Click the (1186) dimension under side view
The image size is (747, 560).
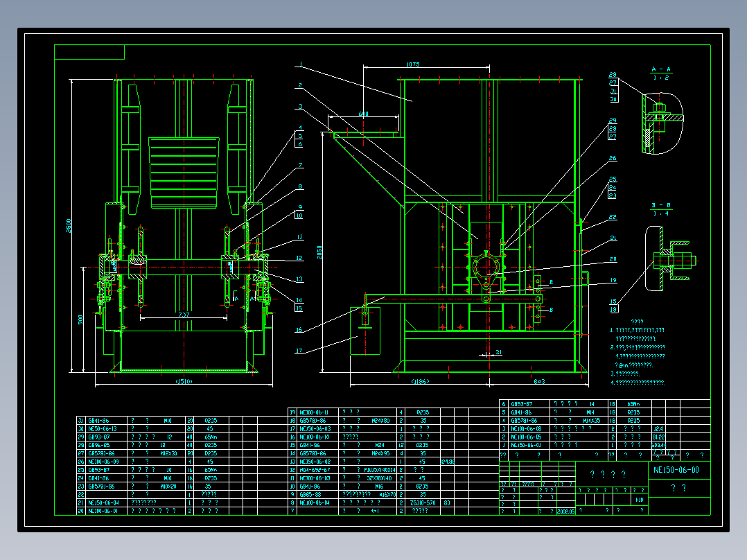[x=420, y=381]
